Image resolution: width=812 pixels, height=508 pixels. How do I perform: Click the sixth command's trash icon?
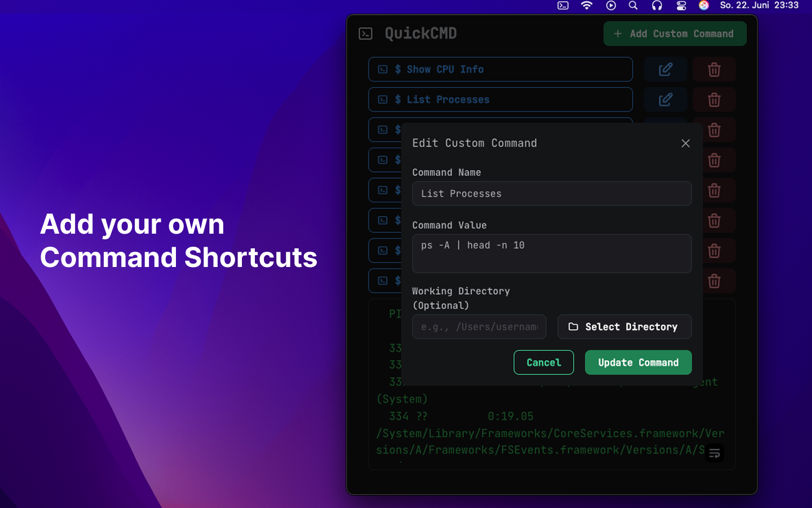714,221
